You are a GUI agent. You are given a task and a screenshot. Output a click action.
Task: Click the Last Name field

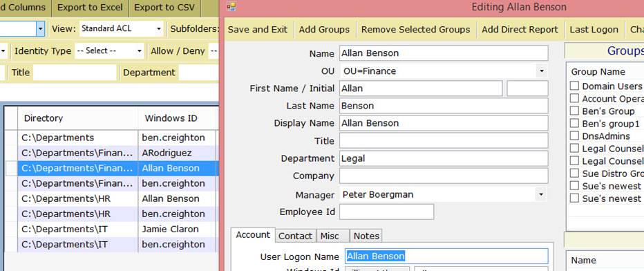coord(444,106)
